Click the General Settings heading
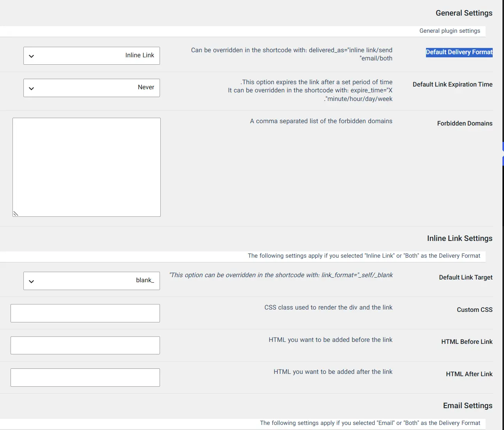The width and height of the screenshot is (504, 430). point(464,13)
